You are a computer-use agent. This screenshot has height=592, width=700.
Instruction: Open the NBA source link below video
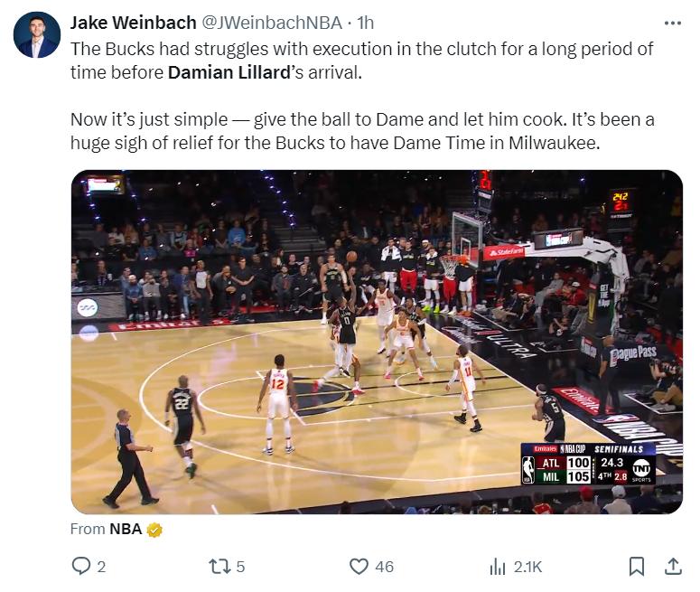(x=126, y=529)
